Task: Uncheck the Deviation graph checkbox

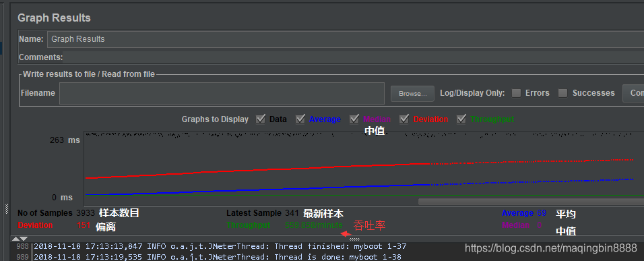Action: coord(405,119)
